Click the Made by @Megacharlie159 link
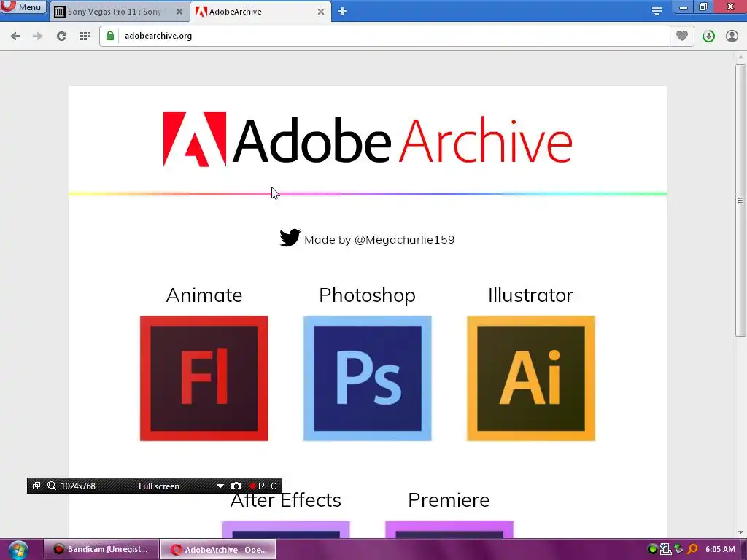Screen dimensions: 747x560 (379, 239)
